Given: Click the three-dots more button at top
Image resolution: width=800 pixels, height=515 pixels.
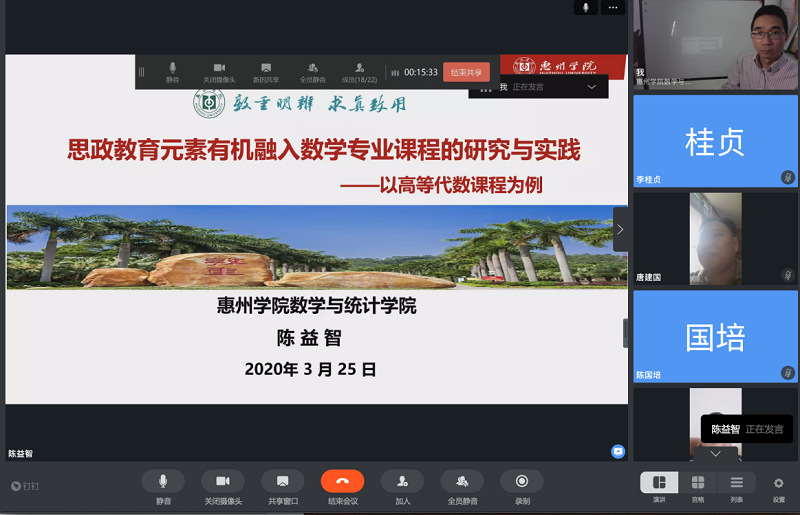Looking at the screenshot, I should tap(612, 7).
